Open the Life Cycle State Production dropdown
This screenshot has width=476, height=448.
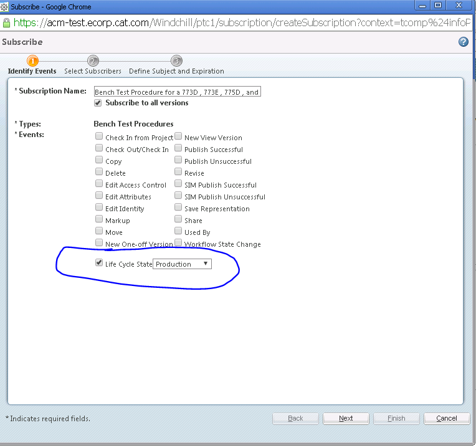[x=183, y=264]
